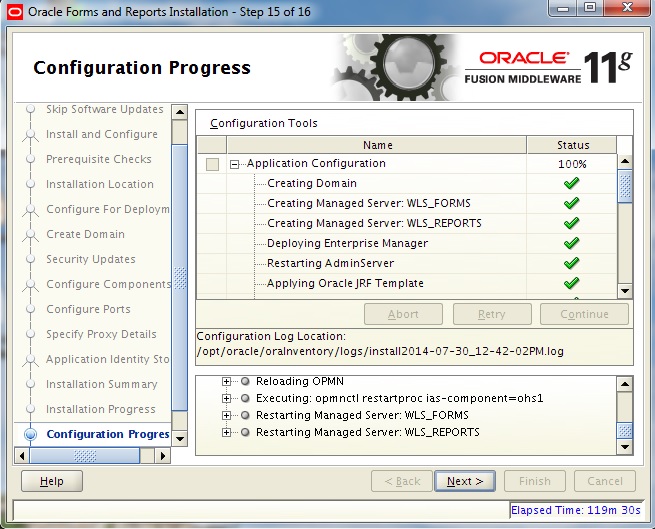The width and height of the screenshot is (655, 529).
Task: Select Installation Summary step in sidebar
Action: pos(101,384)
